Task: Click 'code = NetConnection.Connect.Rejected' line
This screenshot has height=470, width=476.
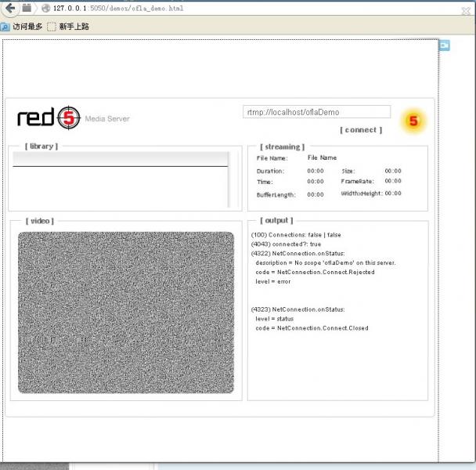Action: 315,273
